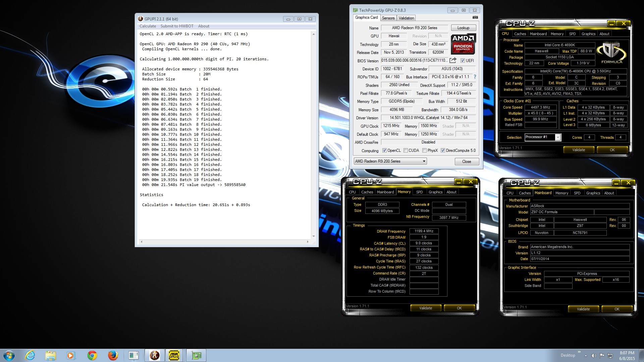Click the PI value output line in GPUPI
644x362 pixels.
point(194,185)
